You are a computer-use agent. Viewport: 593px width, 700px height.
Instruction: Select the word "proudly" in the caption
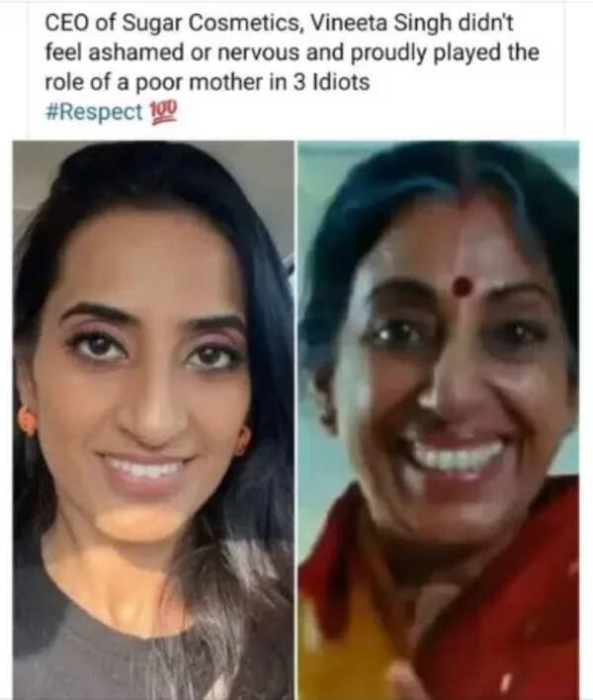coord(388,52)
